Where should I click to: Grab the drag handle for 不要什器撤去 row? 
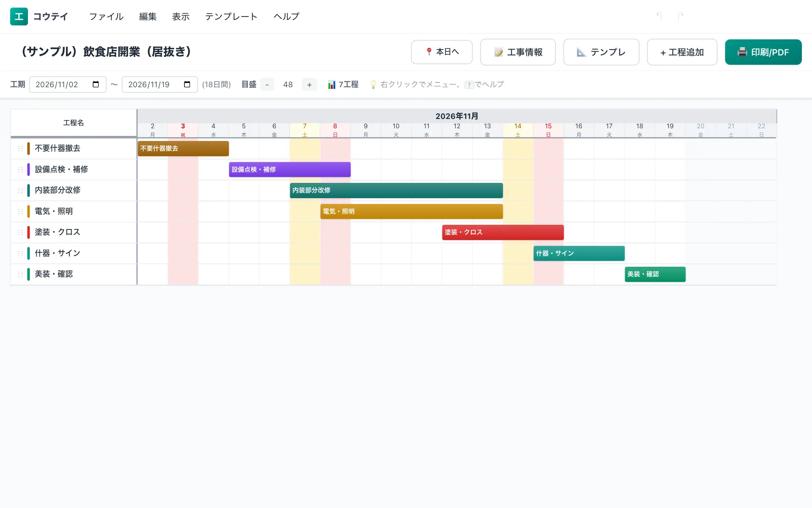click(20, 149)
